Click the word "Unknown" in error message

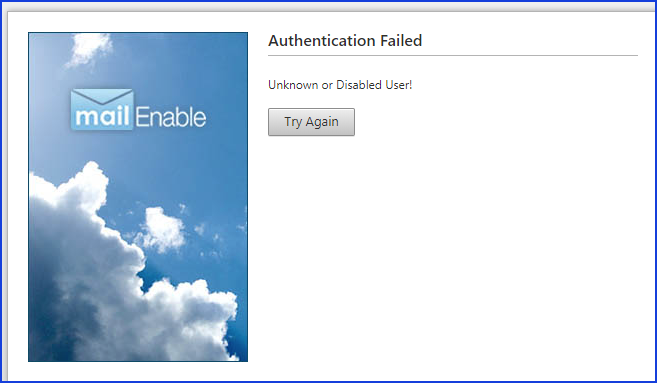[x=293, y=85]
